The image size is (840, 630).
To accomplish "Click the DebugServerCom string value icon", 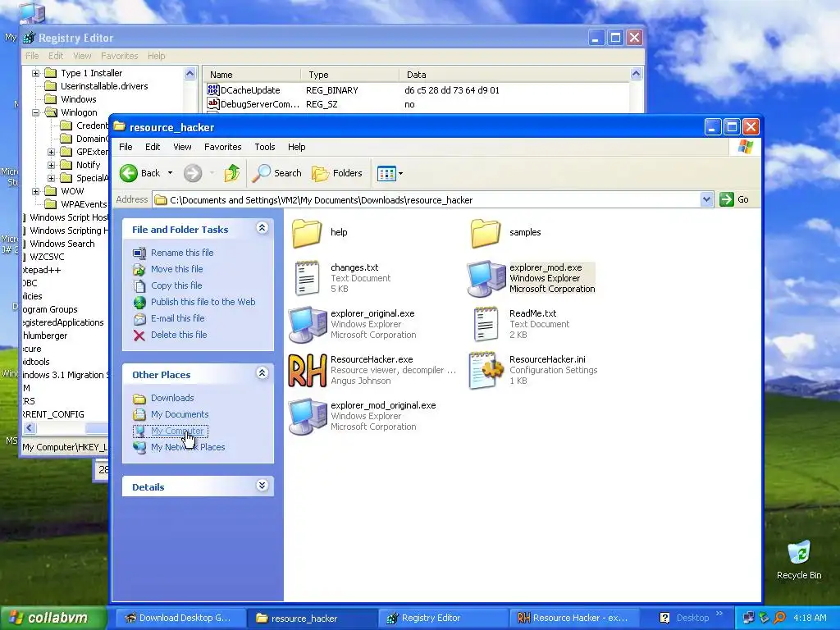I will tap(213, 104).
